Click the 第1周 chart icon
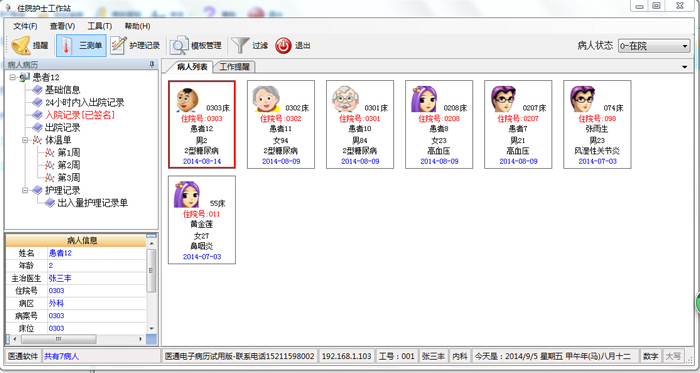This screenshot has width=700, height=373. (x=50, y=153)
